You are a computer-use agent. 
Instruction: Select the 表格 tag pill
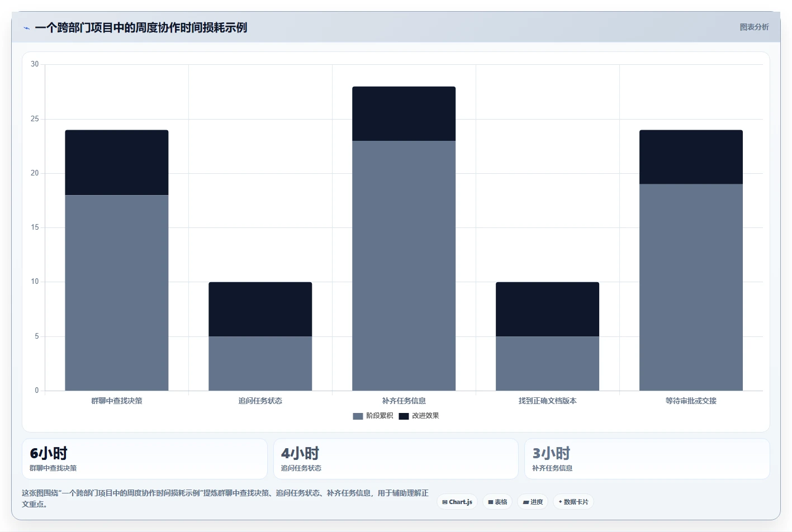tap(497, 502)
